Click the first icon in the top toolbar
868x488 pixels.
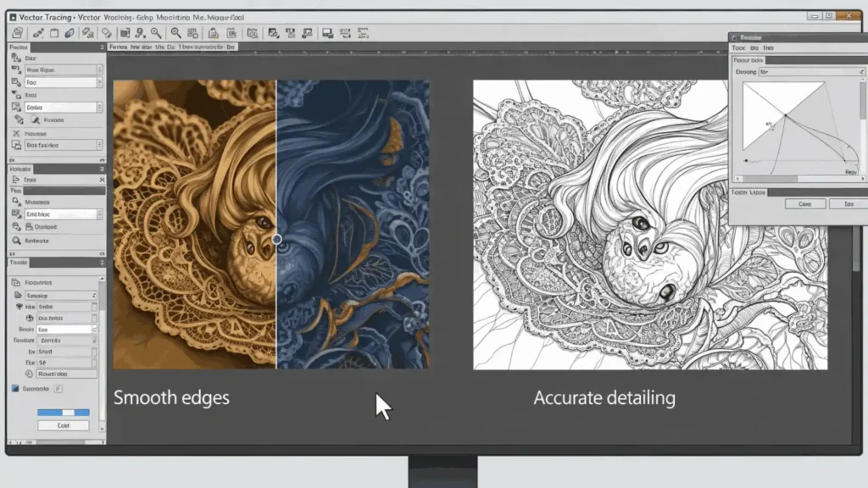tap(16, 33)
